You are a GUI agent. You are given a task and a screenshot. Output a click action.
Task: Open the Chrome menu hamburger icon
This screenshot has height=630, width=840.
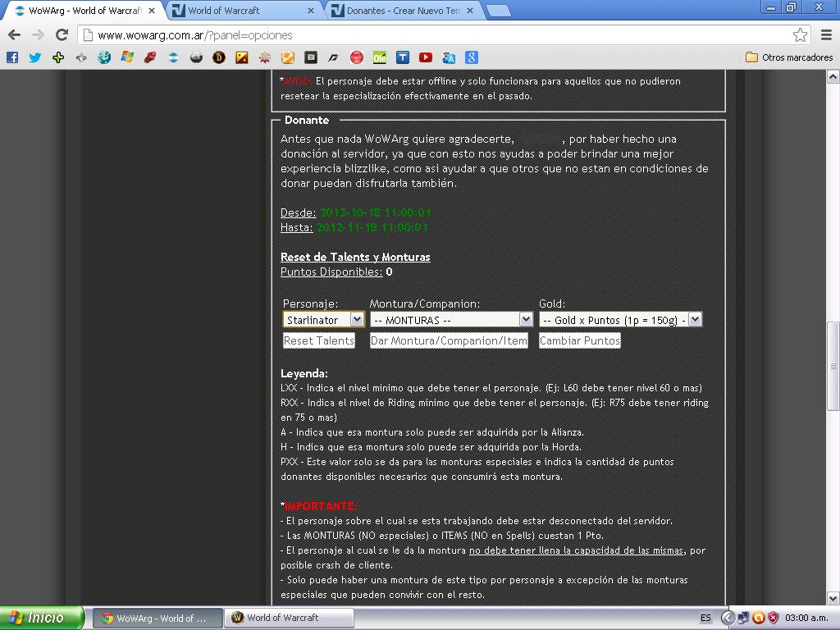(x=826, y=34)
